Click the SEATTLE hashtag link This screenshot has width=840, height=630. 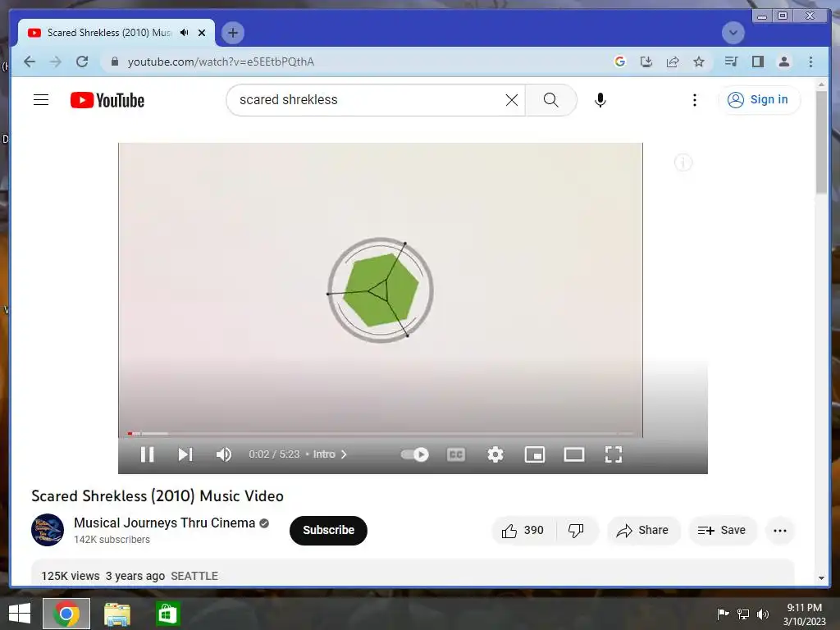[194, 577]
